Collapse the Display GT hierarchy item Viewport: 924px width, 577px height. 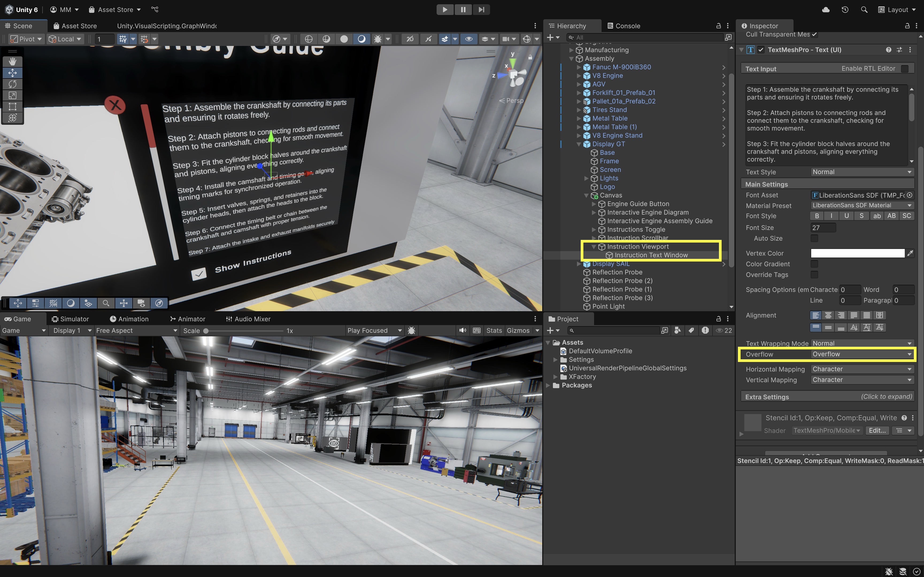pos(579,144)
